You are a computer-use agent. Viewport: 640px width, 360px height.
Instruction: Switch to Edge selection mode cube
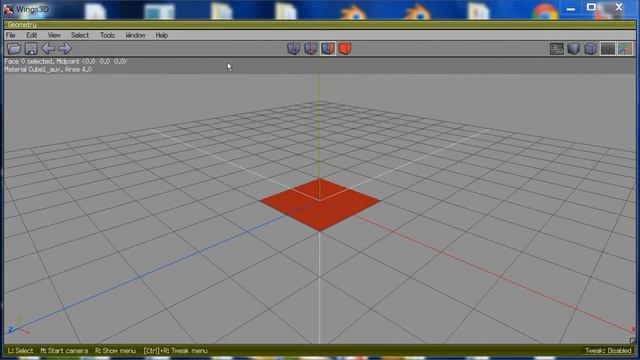click(x=311, y=49)
